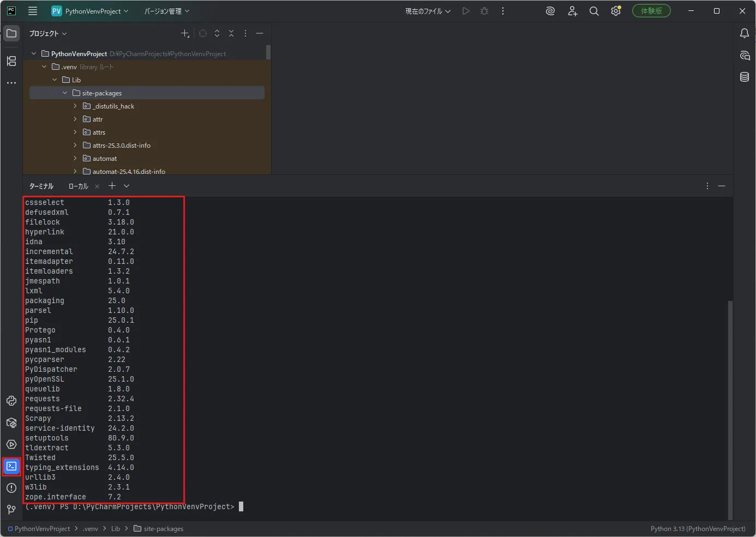Image resolution: width=756 pixels, height=537 pixels.
Task: Expand the automat folder
Action: (x=75, y=158)
